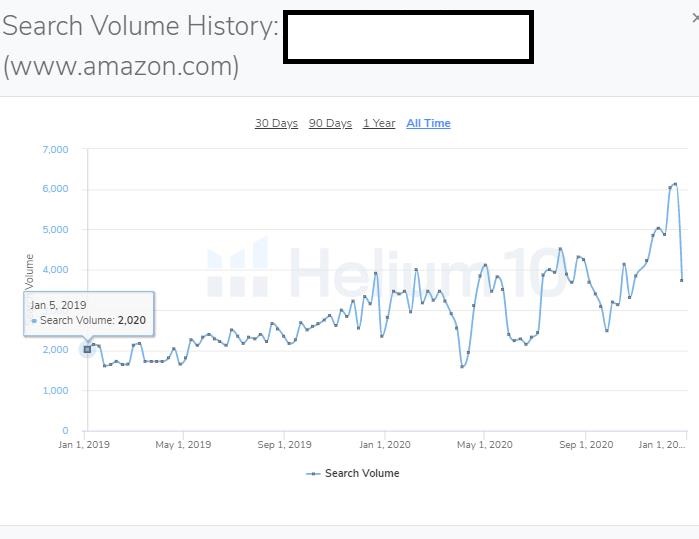Click the Search Volume legend line marker
This screenshot has width=699, height=539.
point(313,474)
